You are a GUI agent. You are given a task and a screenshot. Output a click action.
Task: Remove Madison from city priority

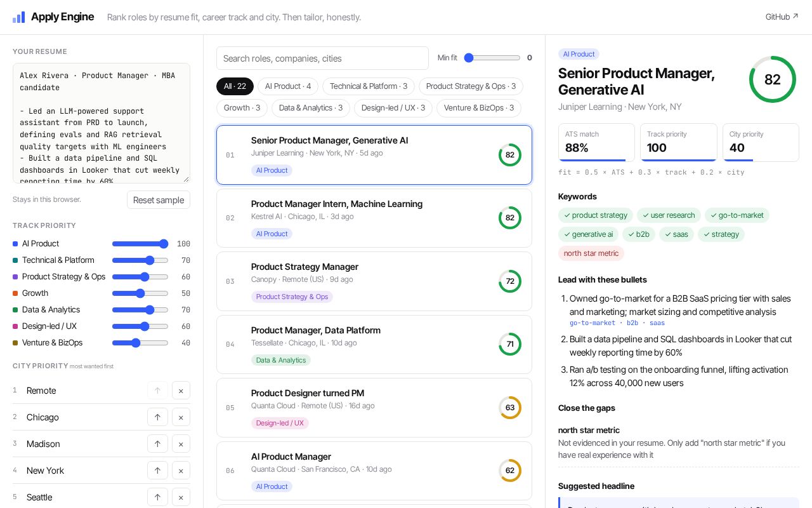(x=181, y=444)
